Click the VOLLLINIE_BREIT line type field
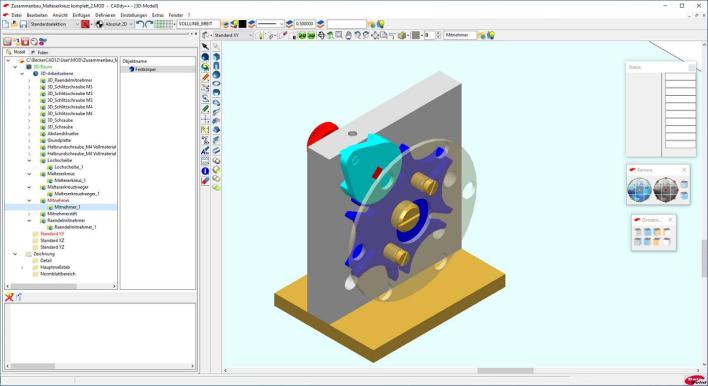Image resolution: width=708 pixels, height=386 pixels. coord(198,24)
